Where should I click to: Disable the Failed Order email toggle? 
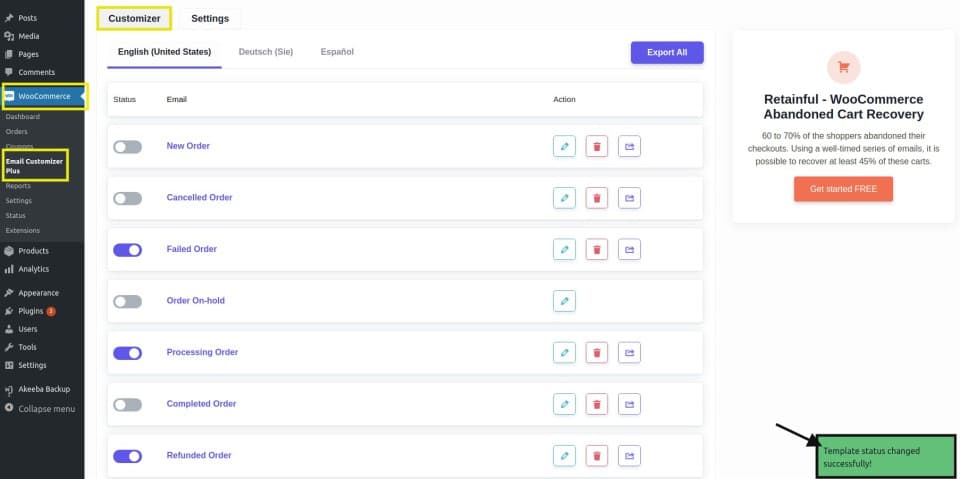point(127,250)
